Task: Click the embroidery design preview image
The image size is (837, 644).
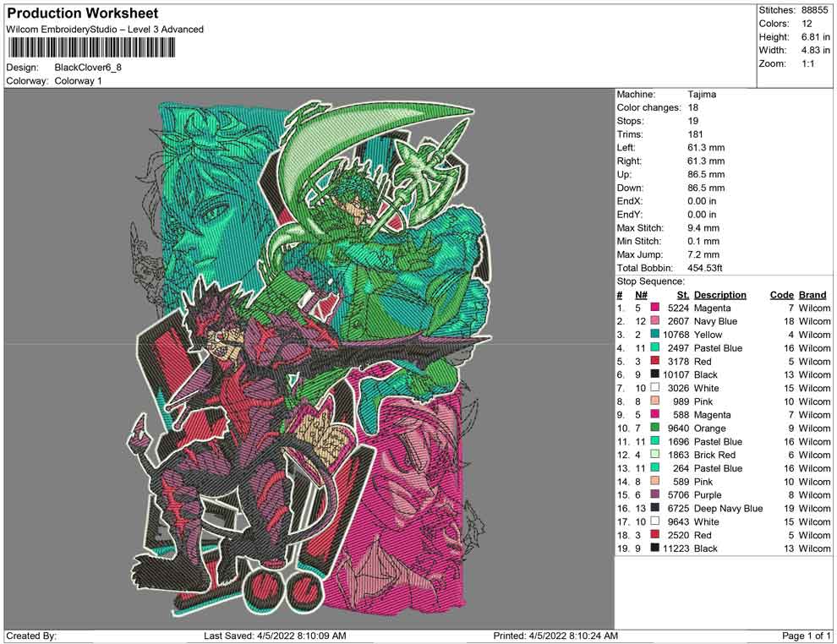Action: click(309, 359)
